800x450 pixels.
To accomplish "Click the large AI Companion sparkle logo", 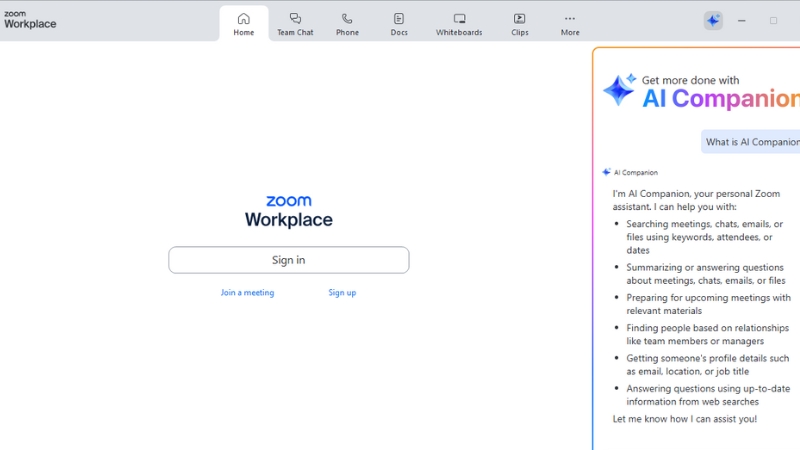I will [x=619, y=89].
